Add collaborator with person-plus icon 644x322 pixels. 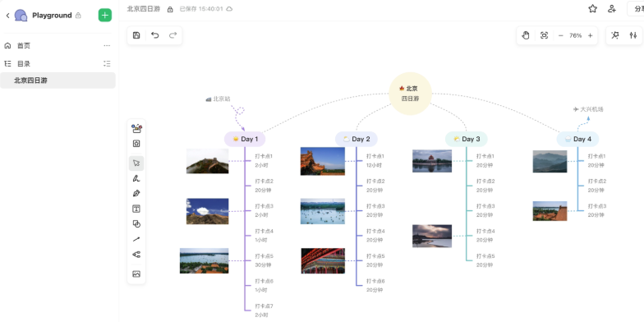click(612, 8)
